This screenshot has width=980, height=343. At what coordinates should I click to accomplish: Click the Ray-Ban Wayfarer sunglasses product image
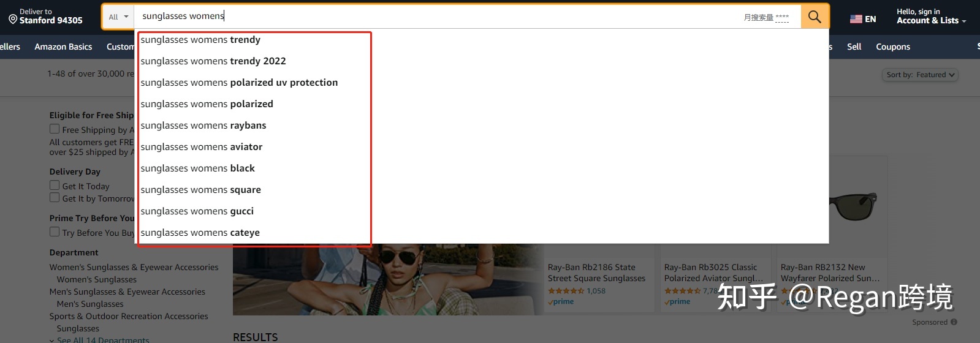pyautogui.click(x=851, y=206)
